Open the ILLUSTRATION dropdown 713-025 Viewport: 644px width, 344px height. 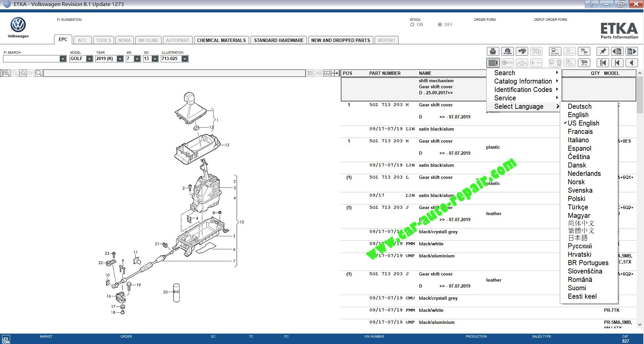(x=185, y=59)
